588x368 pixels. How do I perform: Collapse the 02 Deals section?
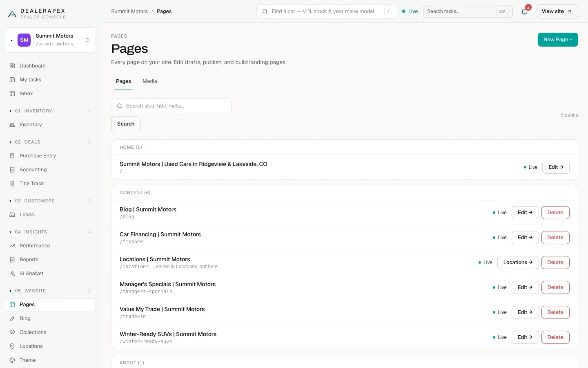point(50,142)
